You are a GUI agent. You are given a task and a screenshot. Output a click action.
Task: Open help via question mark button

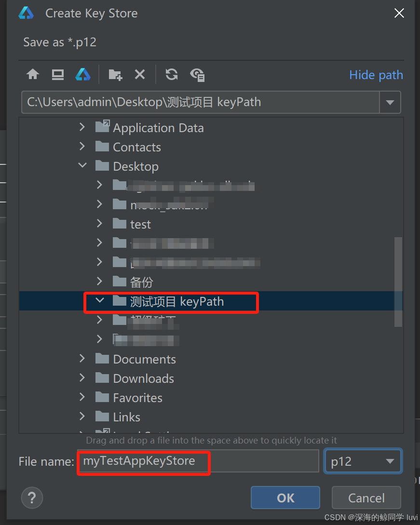coord(32,498)
